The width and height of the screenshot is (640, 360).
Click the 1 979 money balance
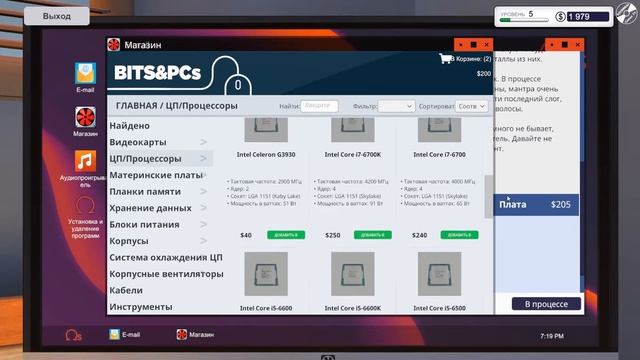[x=587, y=17]
